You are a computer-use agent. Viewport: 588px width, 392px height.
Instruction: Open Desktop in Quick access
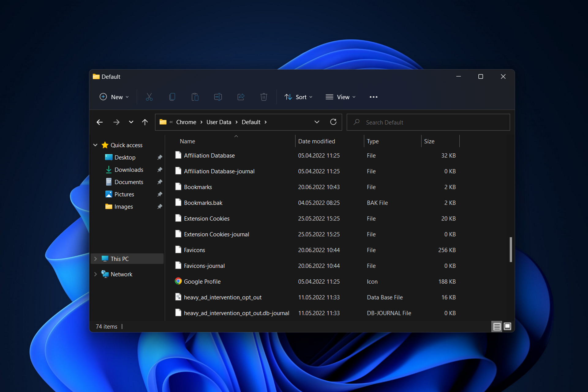click(125, 157)
